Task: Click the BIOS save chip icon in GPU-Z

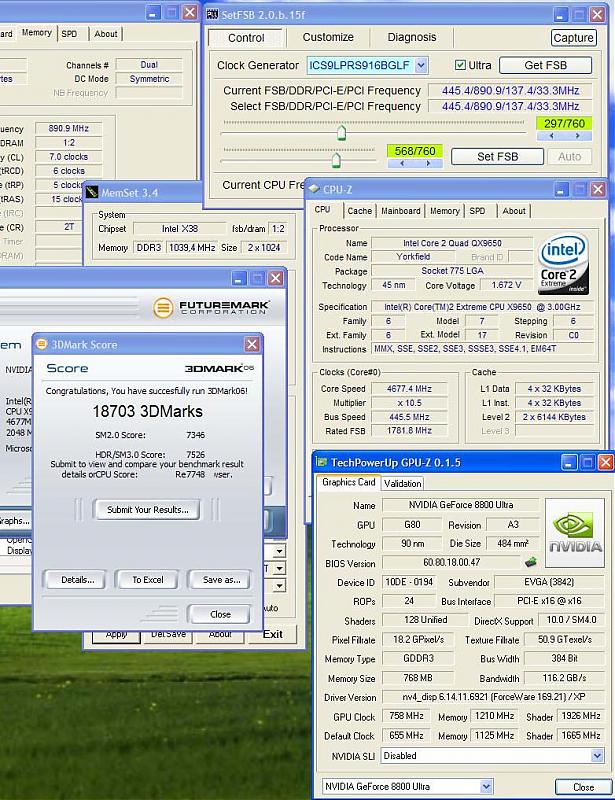Action: 531,562
